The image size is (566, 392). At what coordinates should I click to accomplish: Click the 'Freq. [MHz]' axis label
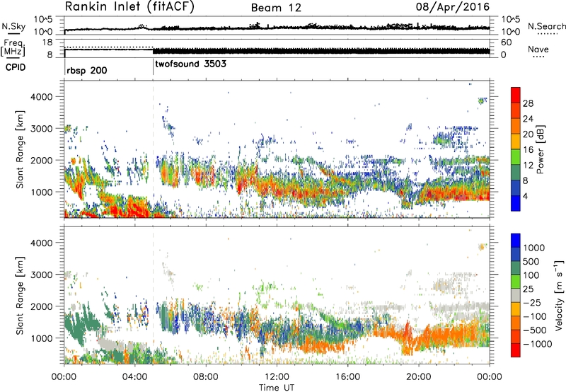click(x=13, y=47)
